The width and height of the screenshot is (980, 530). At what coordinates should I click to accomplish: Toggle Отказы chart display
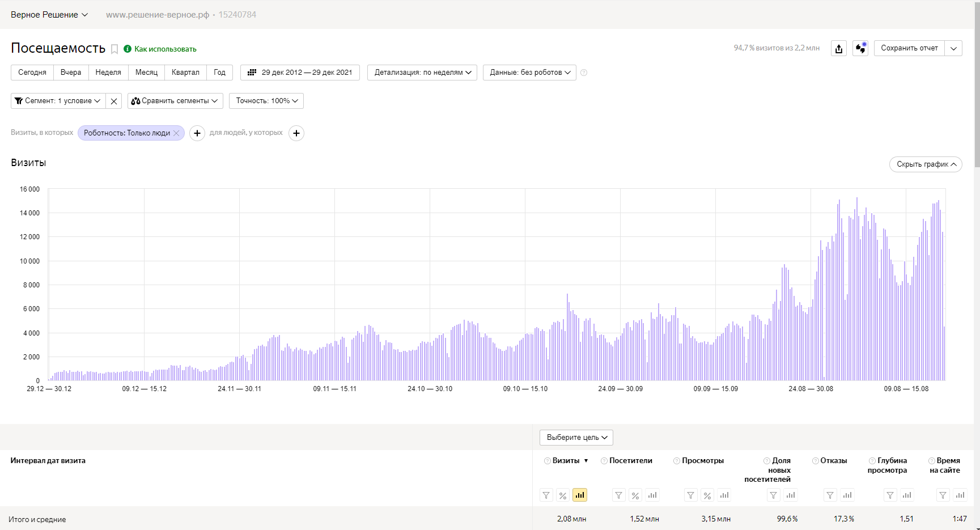pyautogui.click(x=847, y=495)
